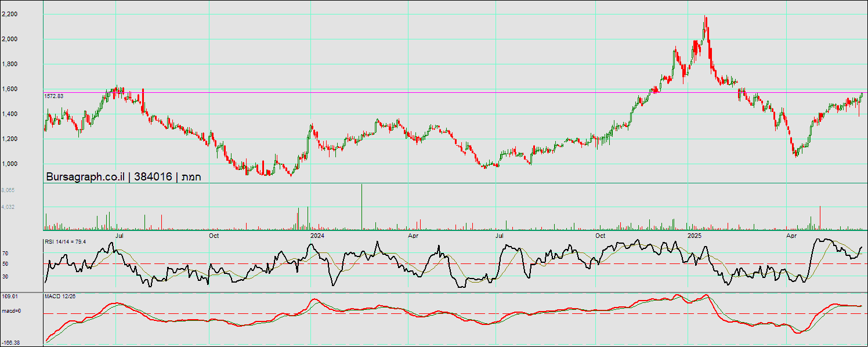This screenshot has height=347, width=868.
Task: Click the 1572.83 current price label
Action: pyautogui.click(x=53, y=96)
